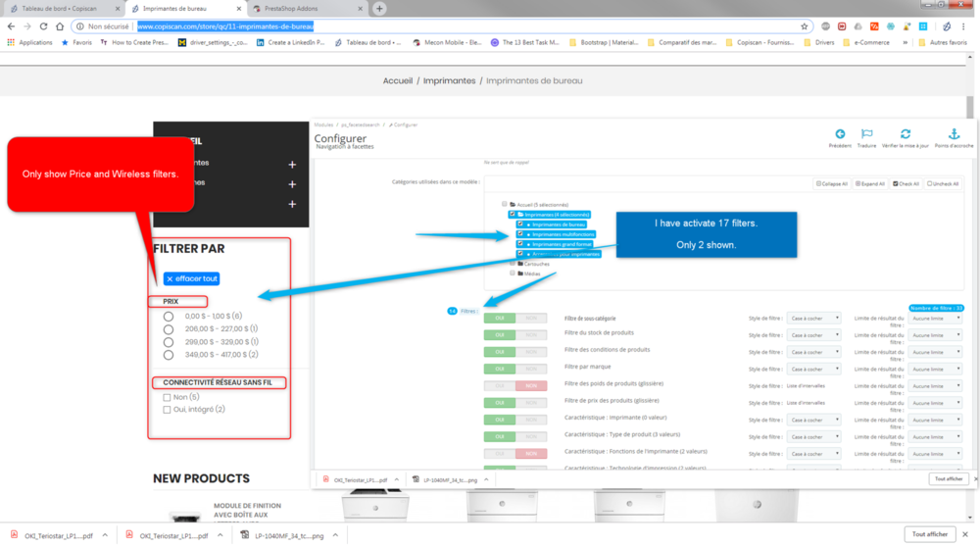Click the Uncheck All button

click(x=943, y=183)
